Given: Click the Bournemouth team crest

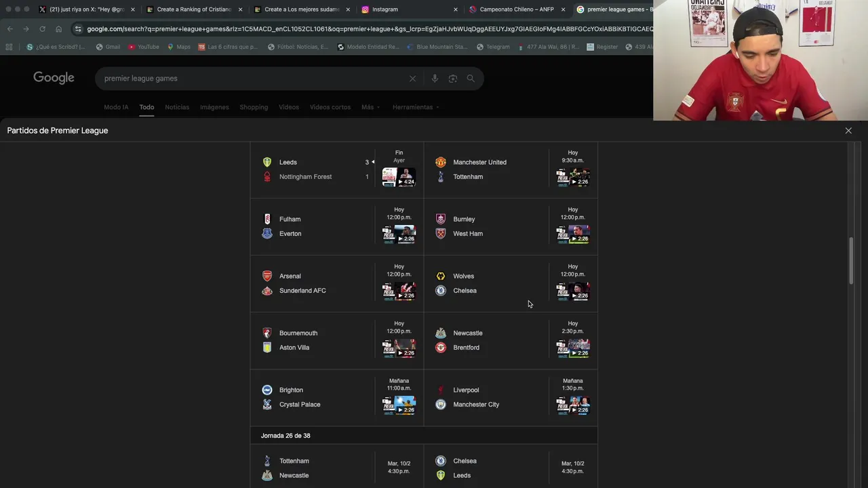Looking at the screenshot, I should (x=267, y=333).
